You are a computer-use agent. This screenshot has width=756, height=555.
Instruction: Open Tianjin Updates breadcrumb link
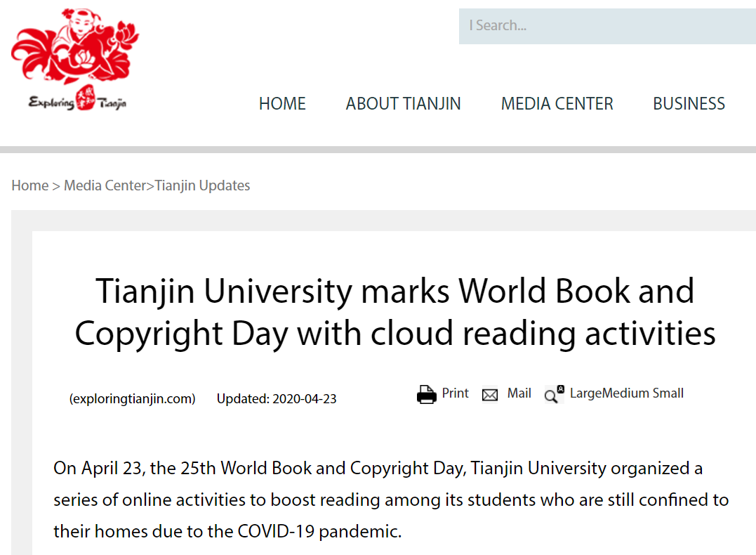click(202, 185)
